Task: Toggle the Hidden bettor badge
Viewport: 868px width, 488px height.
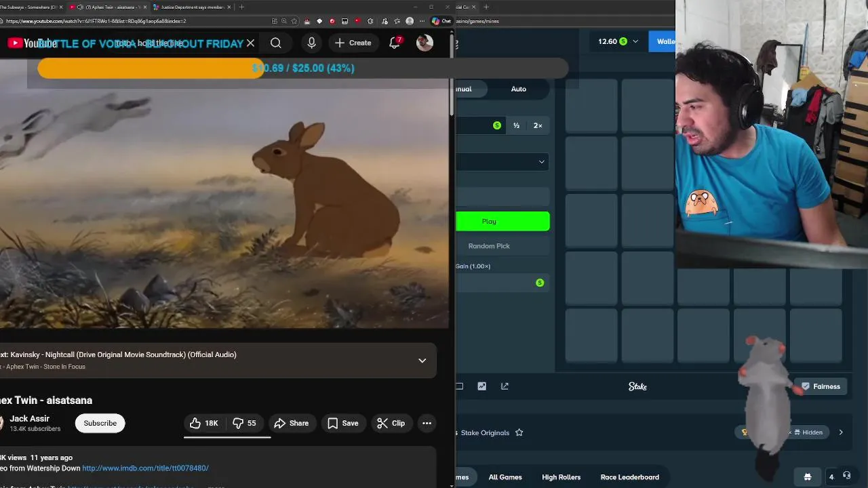Action: [807, 432]
